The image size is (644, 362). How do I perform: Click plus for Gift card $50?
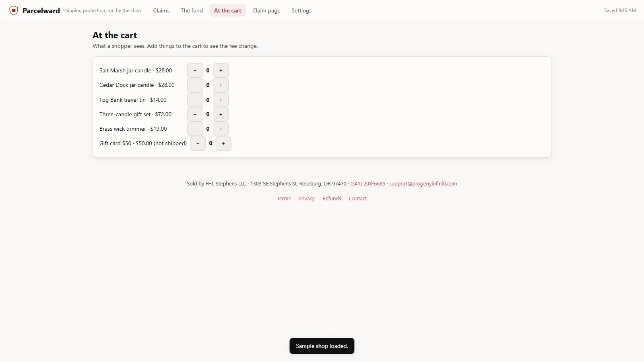point(223,143)
